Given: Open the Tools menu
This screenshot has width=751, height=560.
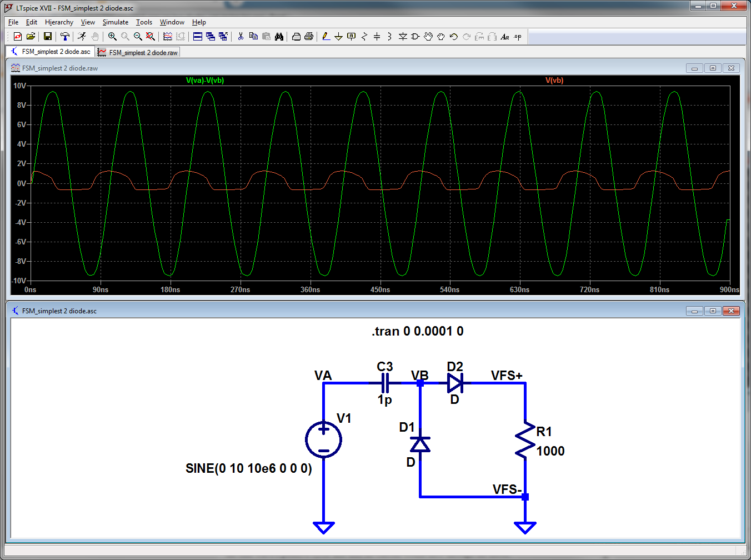Looking at the screenshot, I should coord(144,22).
